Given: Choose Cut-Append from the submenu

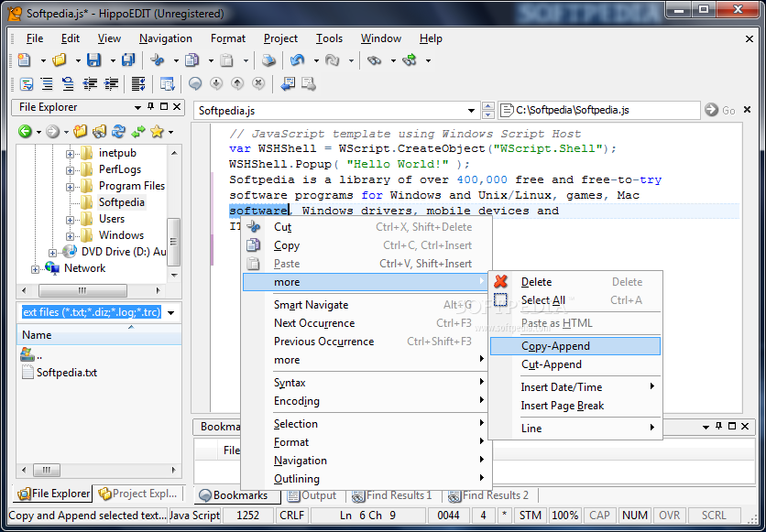Looking at the screenshot, I should point(575,364).
